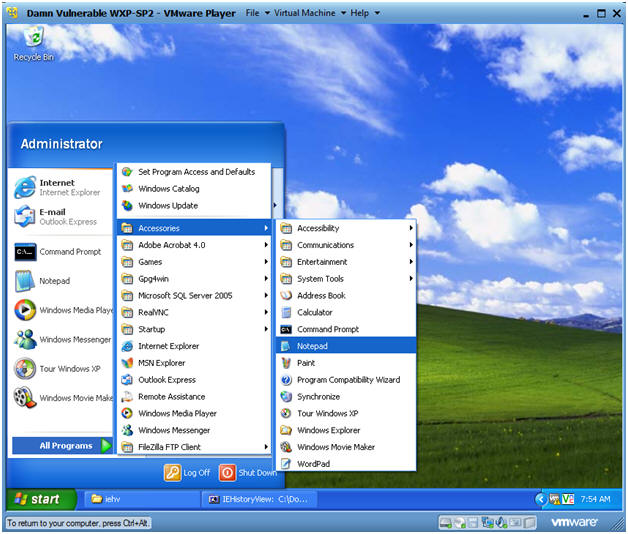This screenshot has width=628, height=534.
Task: Click the red Shut Down icon
Action: (x=227, y=473)
